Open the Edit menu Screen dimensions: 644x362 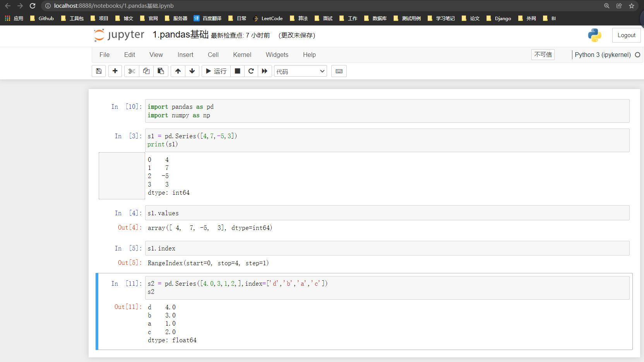tap(130, 55)
